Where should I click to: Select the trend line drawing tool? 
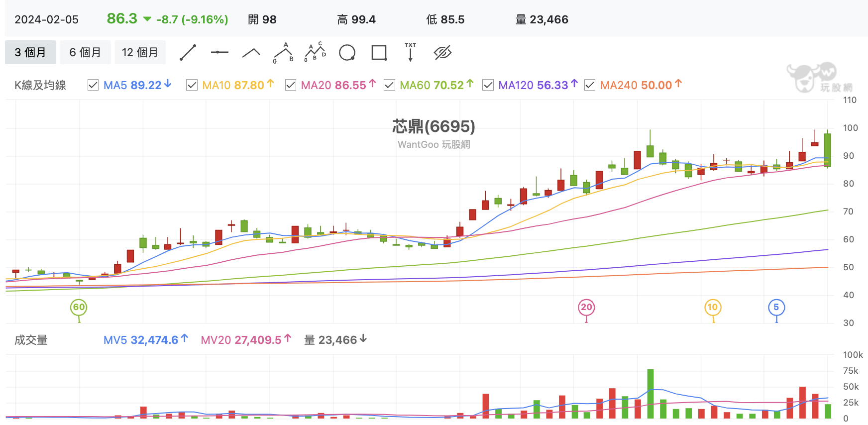(188, 52)
